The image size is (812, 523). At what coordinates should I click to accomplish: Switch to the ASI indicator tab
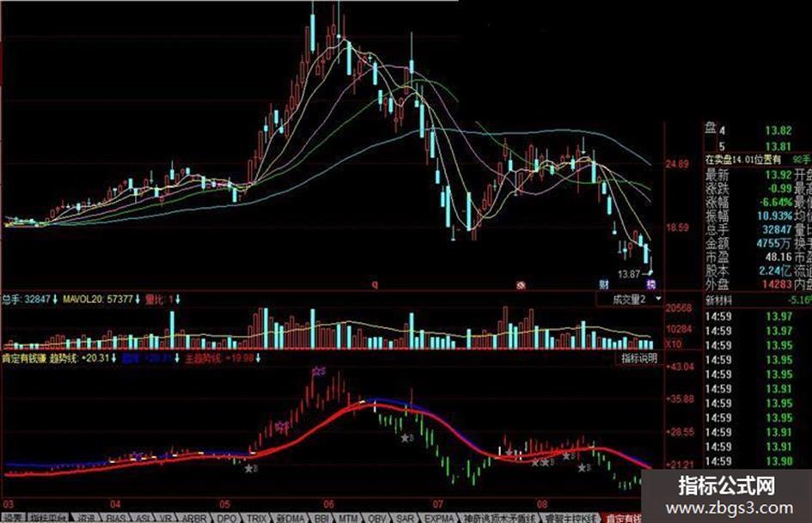[x=143, y=518]
